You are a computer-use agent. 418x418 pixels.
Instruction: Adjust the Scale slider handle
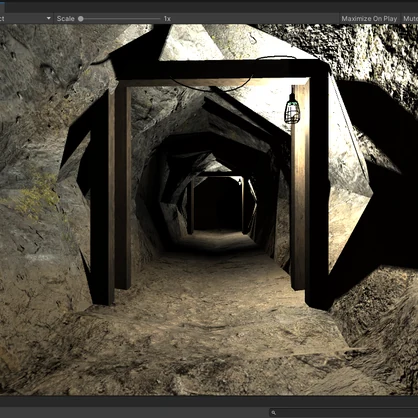(81, 19)
